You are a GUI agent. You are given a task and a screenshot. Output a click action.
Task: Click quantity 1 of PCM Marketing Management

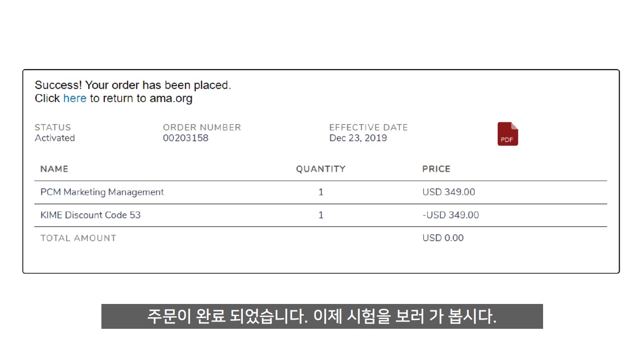point(321,192)
